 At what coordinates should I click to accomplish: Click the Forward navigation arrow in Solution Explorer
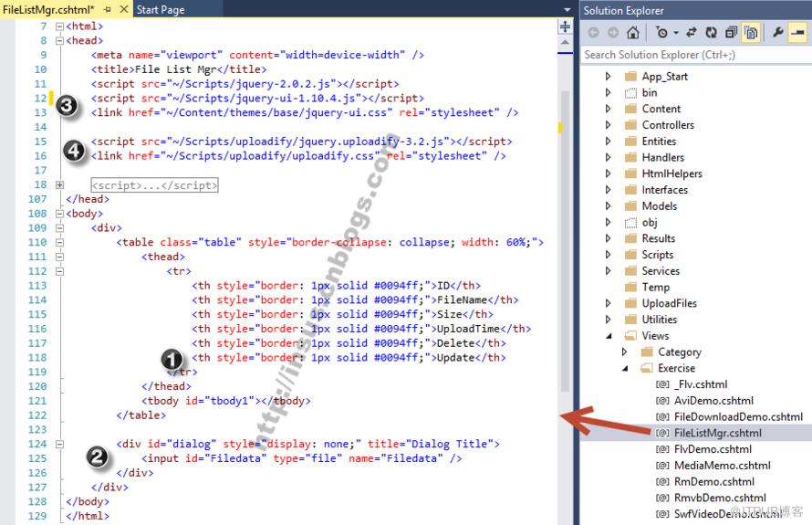pos(613,33)
